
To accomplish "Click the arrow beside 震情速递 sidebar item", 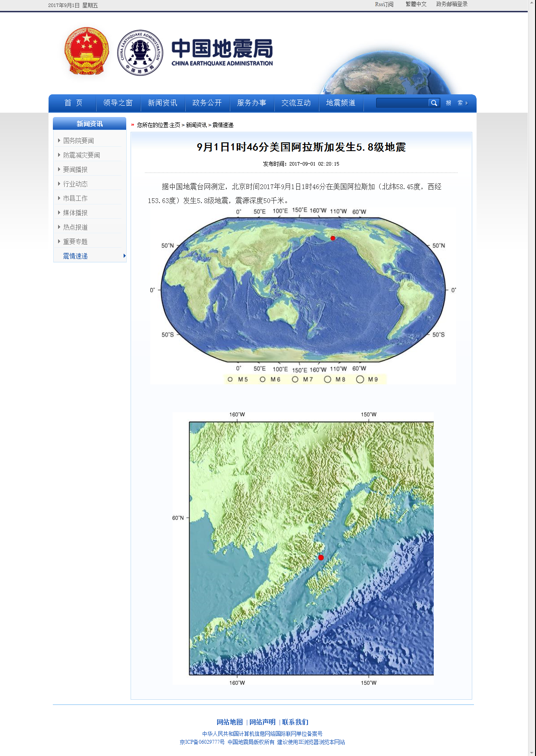I will point(124,256).
